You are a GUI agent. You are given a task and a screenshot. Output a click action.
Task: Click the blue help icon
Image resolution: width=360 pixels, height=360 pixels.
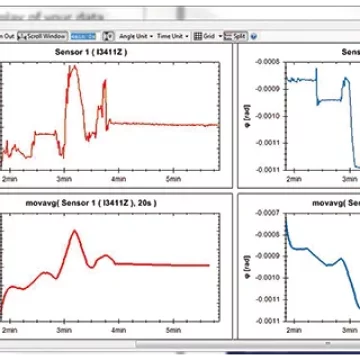[x=253, y=36]
